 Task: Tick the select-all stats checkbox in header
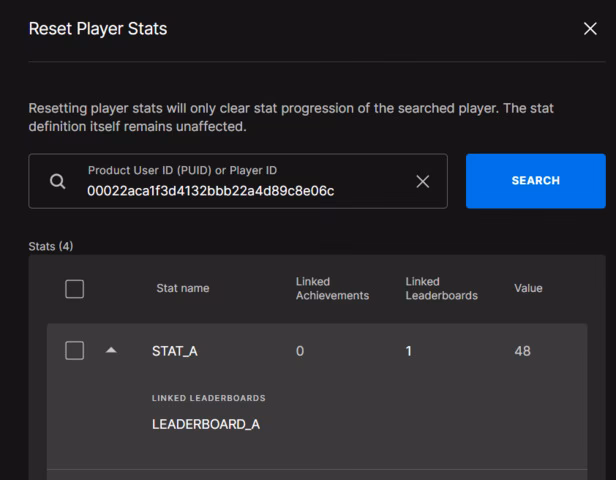click(x=74, y=289)
